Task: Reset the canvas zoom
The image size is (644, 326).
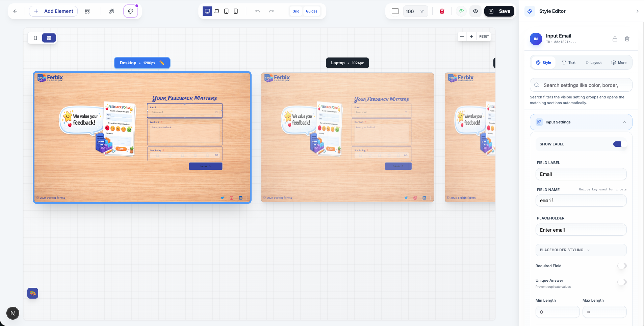Action: (x=484, y=37)
